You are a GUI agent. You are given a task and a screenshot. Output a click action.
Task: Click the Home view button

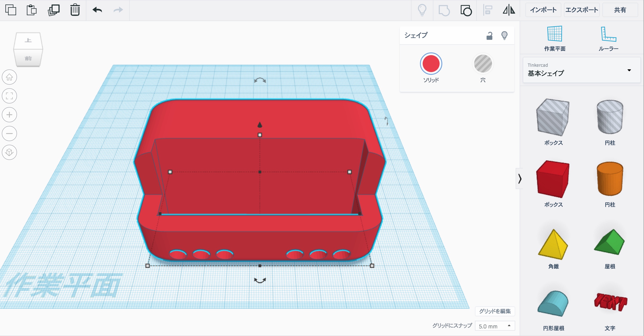point(9,77)
